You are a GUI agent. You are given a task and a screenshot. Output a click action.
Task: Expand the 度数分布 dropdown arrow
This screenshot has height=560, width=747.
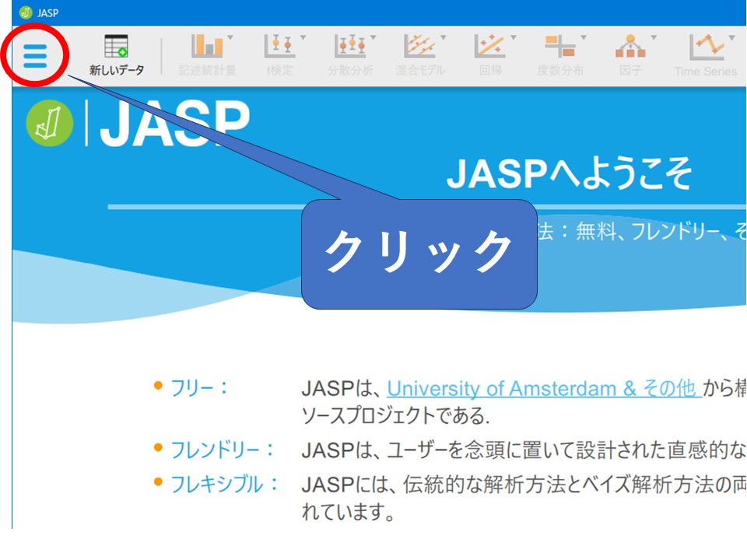point(584,37)
